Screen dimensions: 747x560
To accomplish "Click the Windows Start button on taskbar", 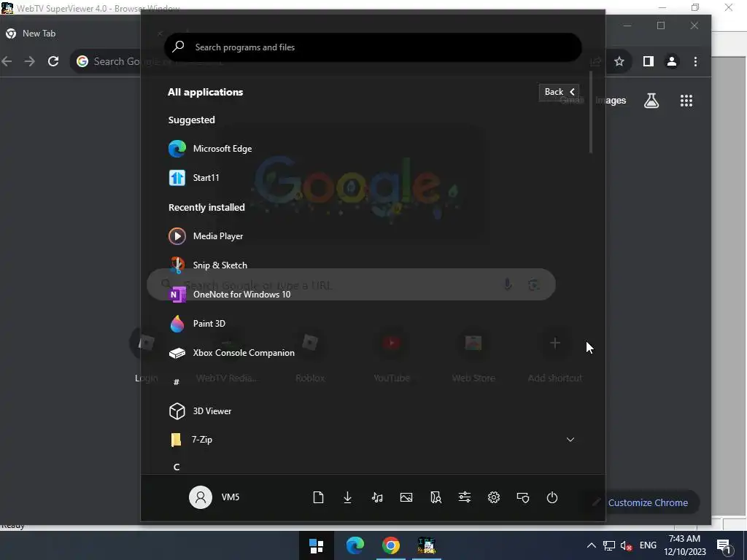I will (317, 545).
